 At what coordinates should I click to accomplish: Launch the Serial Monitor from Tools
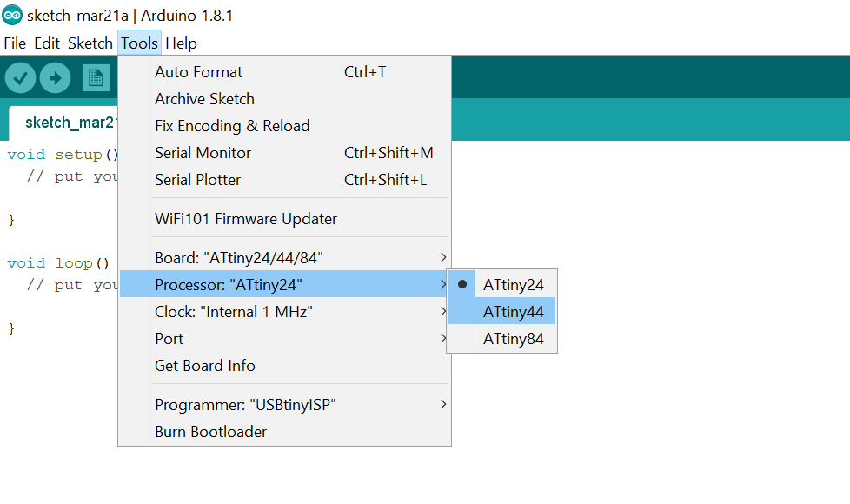284,153
